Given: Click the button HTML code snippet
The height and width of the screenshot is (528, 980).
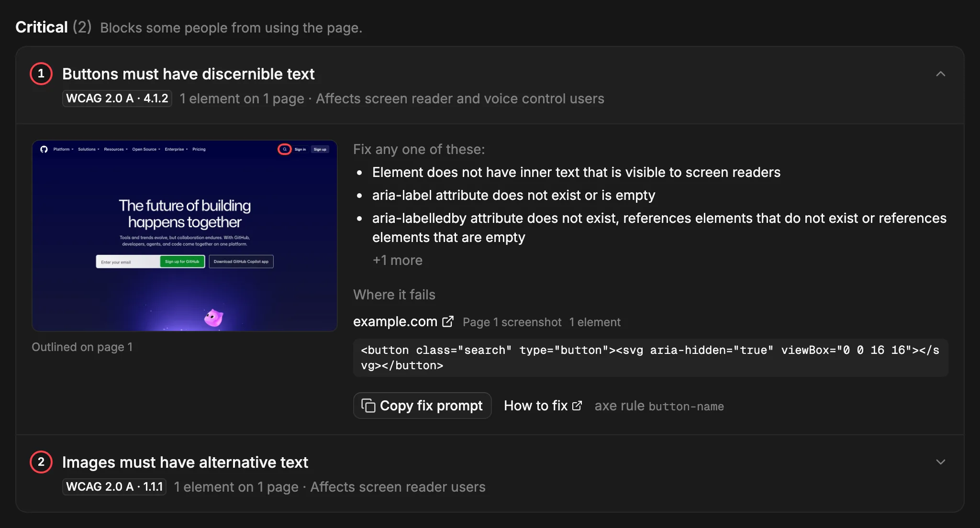Looking at the screenshot, I should point(650,358).
